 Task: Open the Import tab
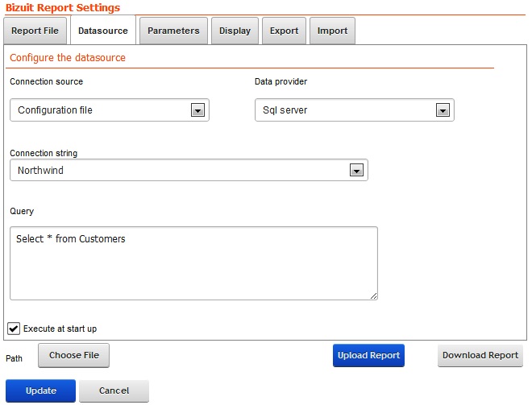click(332, 31)
